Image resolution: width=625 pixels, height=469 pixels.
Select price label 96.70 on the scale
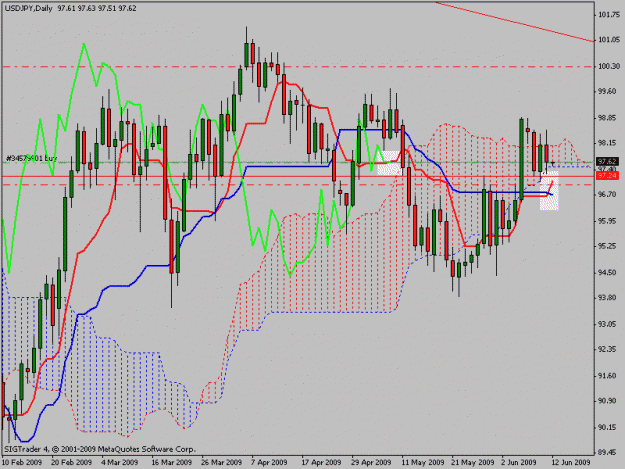[x=609, y=194]
